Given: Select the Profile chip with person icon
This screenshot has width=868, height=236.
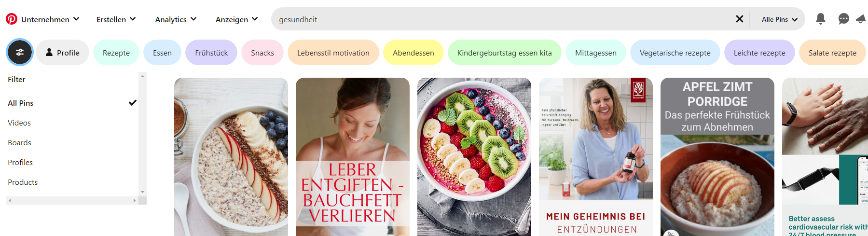Looking at the screenshot, I should (x=62, y=53).
